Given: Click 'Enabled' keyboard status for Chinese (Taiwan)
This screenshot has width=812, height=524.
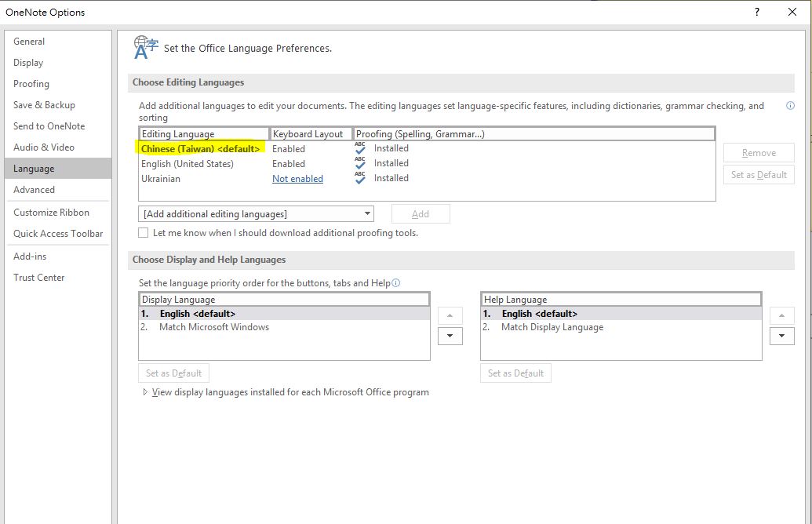Looking at the screenshot, I should (x=289, y=148).
